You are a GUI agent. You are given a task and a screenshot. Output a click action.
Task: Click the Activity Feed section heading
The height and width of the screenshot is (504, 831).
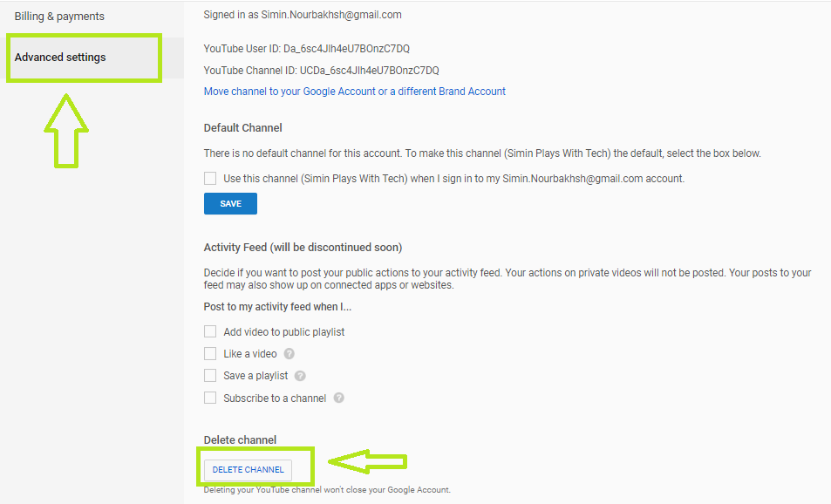(x=303, y=248)
